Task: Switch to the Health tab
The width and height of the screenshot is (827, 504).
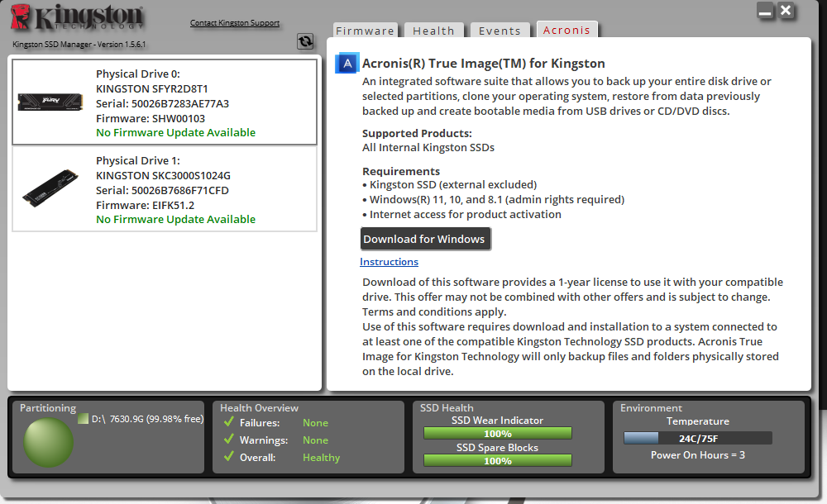Action: [x=433, y=31]
